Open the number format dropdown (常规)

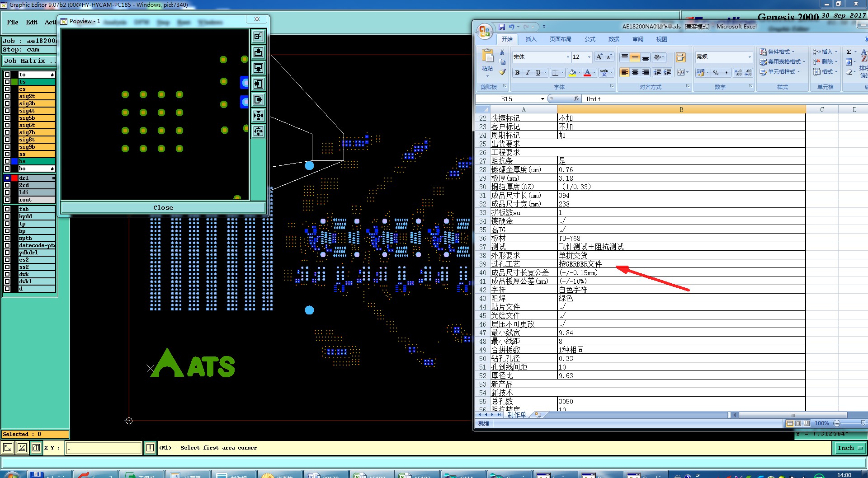(749, 57)
